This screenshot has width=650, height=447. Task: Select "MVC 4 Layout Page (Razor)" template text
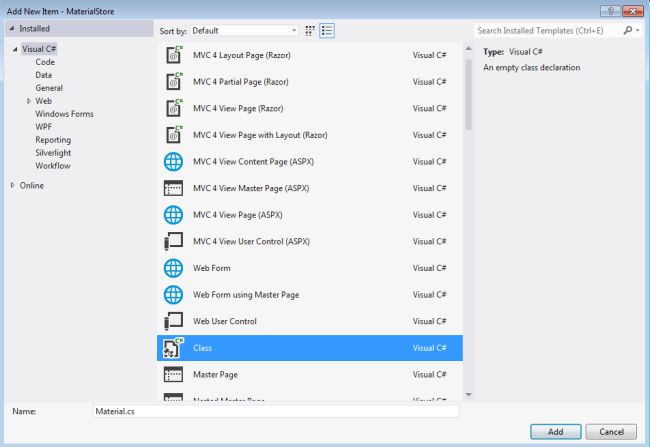tap(242, 55)
